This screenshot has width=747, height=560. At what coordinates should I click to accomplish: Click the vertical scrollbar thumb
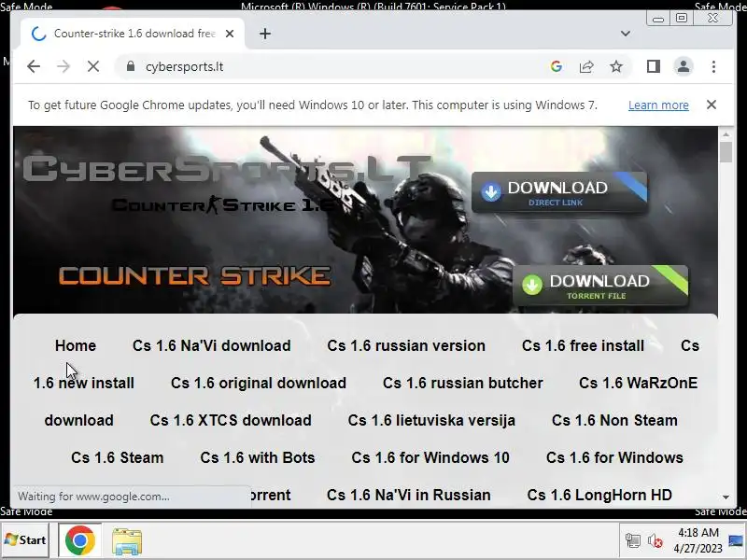tap(726, 152)
